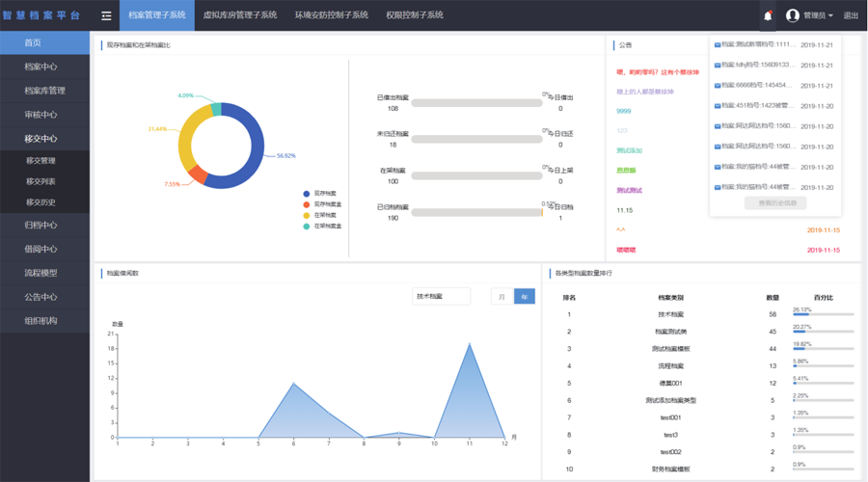
Task: Select the 月 view toggle button
Action: point(502,297)
